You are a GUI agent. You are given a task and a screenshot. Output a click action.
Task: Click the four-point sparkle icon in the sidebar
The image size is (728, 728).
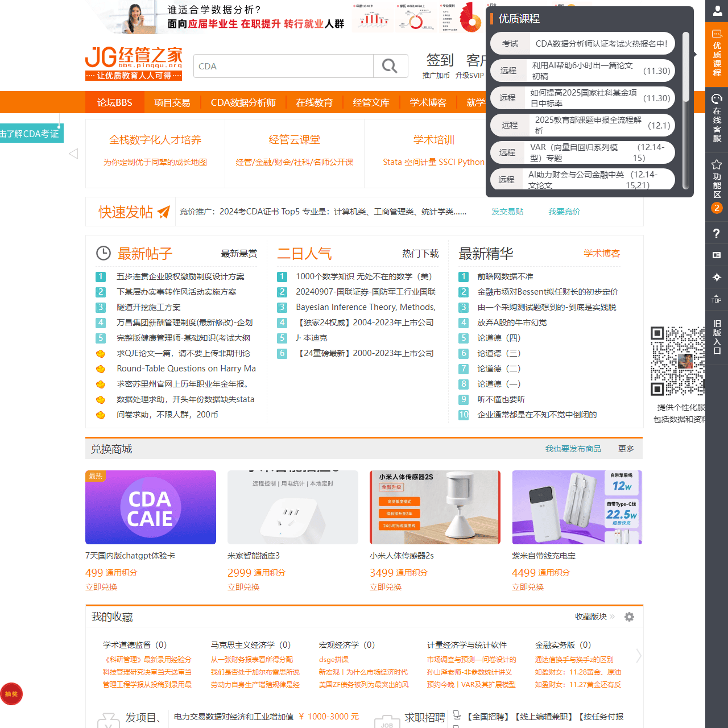coord(717,277)
